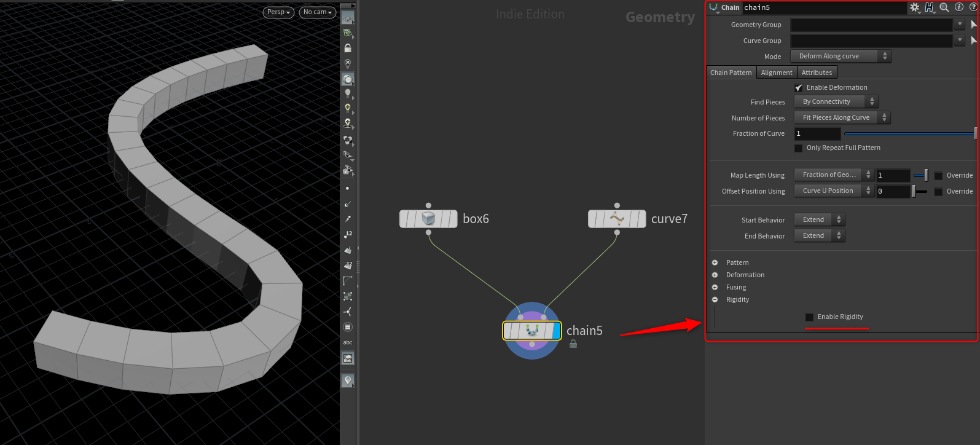This screenshot has width=980, height=445.
Task: Open node help question mark icon
Action: click(x=973, y=7)
